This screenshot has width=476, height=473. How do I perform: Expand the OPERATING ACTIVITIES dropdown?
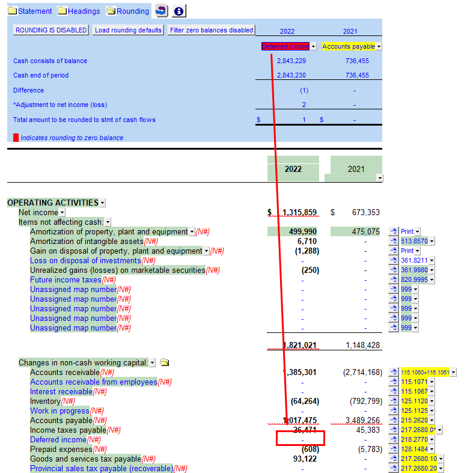(103, 203)
